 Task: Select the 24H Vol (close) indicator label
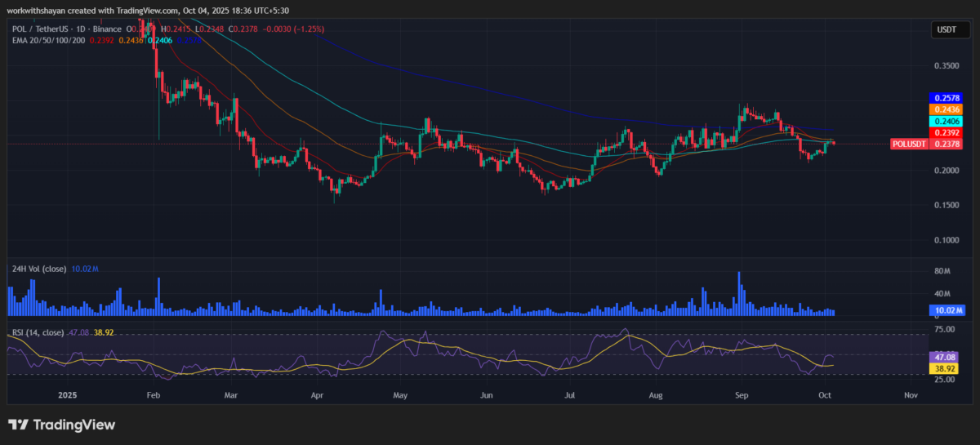point(40,267)
